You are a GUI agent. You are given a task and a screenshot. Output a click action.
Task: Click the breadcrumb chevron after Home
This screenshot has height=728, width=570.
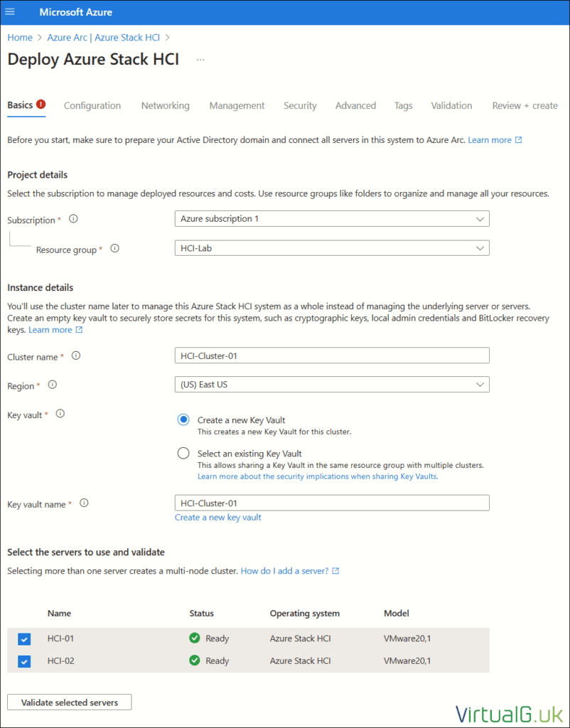tap(40, 38)
